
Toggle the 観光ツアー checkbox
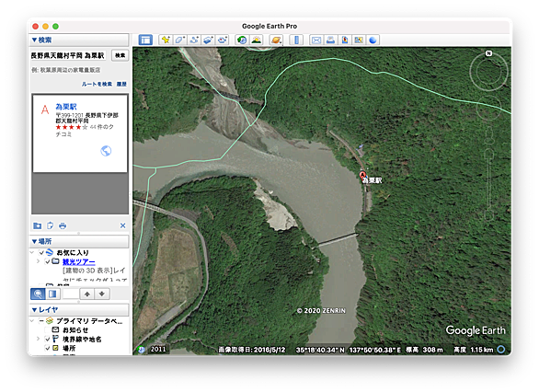coord(48,261)
